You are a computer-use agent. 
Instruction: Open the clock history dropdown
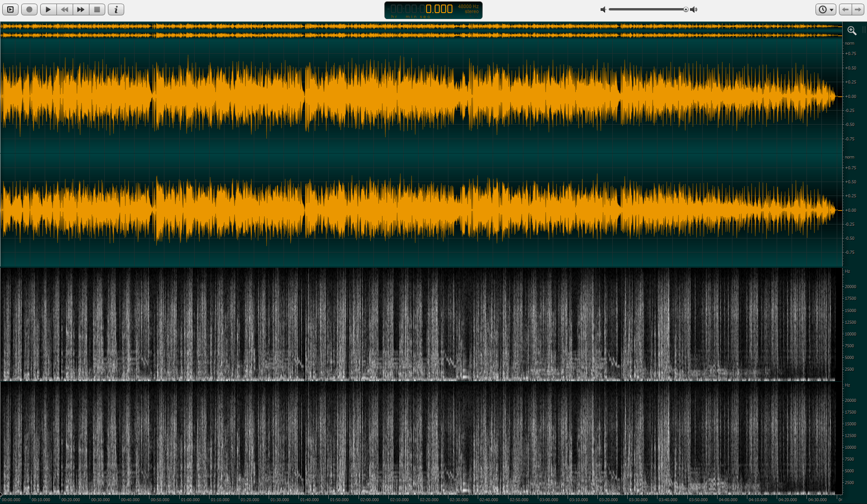tap(825, 9)
